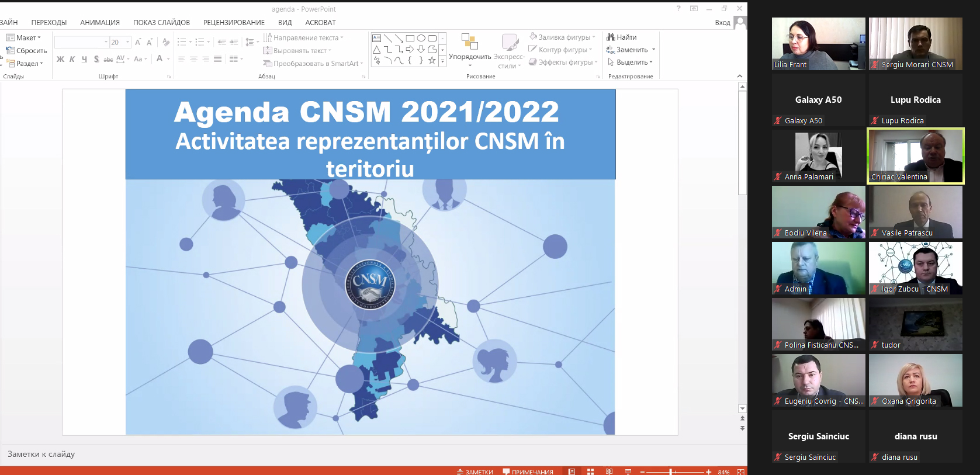Select the text box shape
Image resolution: width=980 pixels, height=475 pixels.
coord(377,38)
